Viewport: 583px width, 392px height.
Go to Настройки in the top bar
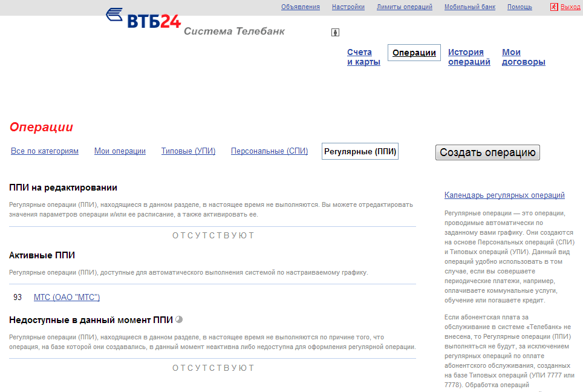pyautogui.click(x=348, y=7)
